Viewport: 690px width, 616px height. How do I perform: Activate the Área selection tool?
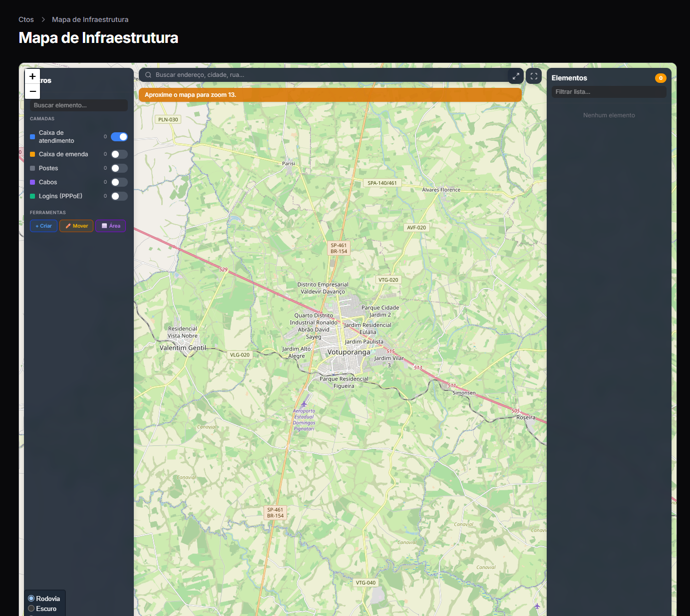(111, 226)
